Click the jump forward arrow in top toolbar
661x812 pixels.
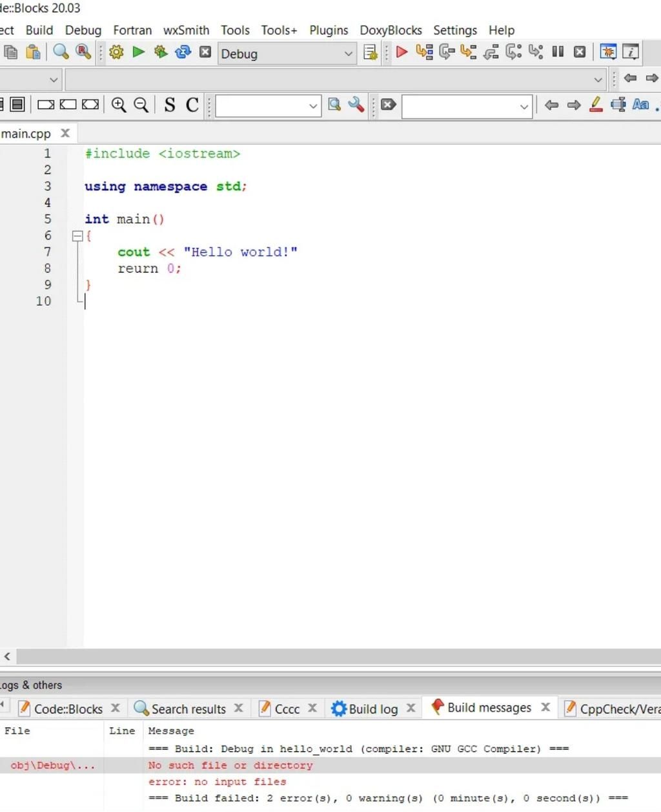[651, 78]
